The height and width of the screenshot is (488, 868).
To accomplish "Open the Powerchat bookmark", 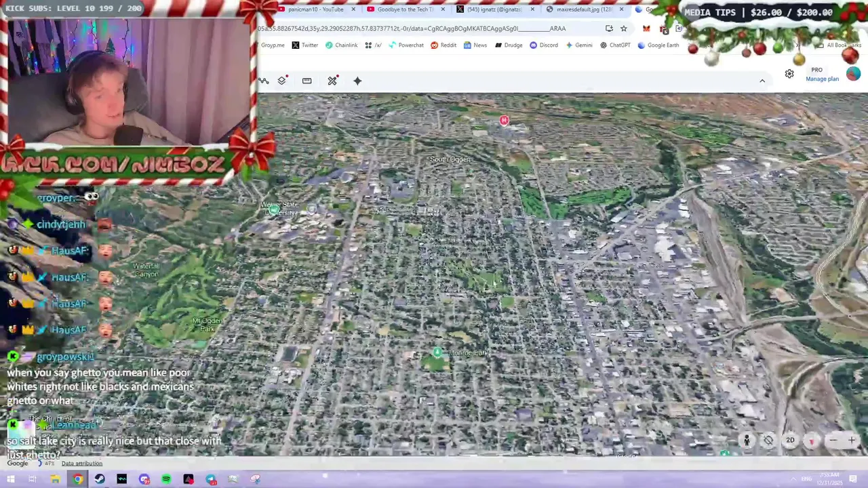I will [406, 45].
